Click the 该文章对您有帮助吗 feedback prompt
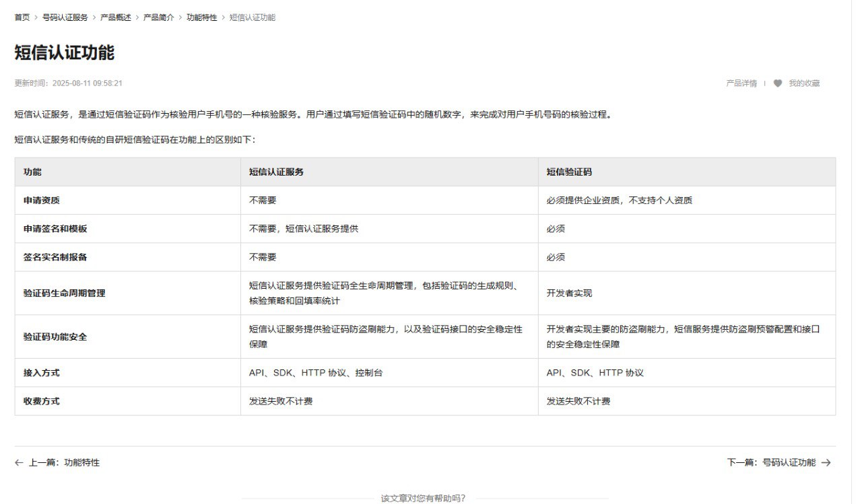862x504 pixels. click(423, 499)
